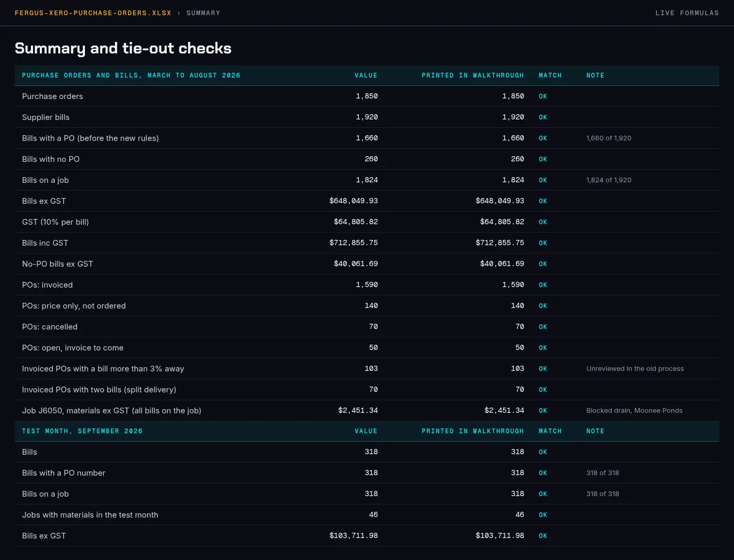This screenshot has height=560, width=734.
Task: Click '318 of 318' note for Bills on a job
Action: pos(602,494)
